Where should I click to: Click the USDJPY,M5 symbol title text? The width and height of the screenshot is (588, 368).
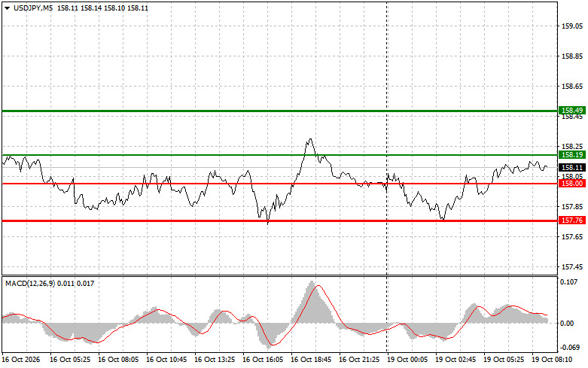tap(33, 8)
